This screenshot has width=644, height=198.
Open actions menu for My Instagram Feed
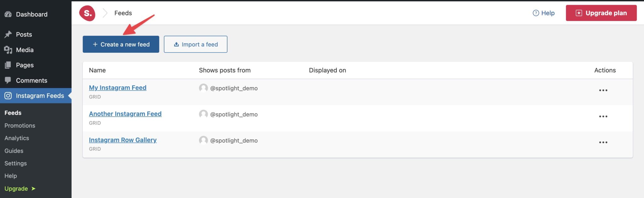(603, 90)
